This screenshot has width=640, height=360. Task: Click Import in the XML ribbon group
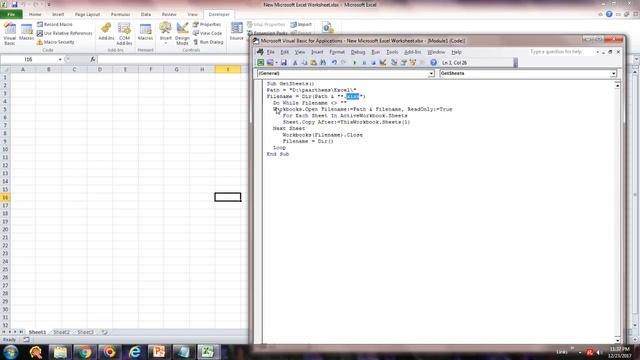point(301,24)
